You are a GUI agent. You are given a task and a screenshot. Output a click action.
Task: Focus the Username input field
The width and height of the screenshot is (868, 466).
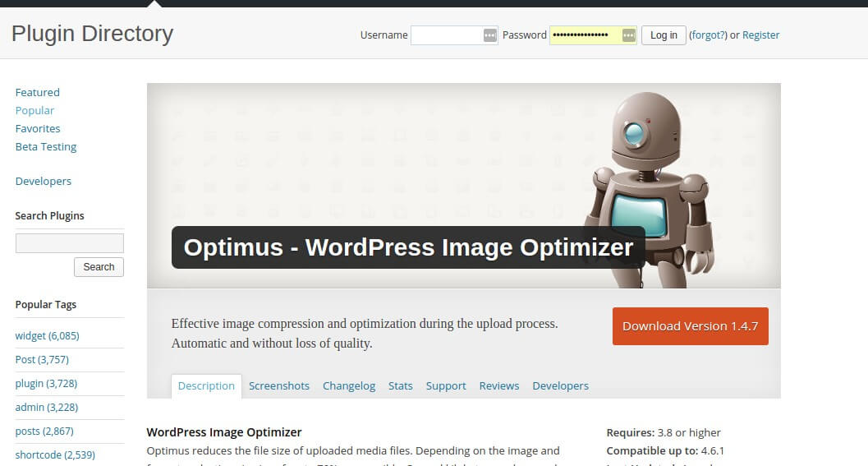point(454,35)
